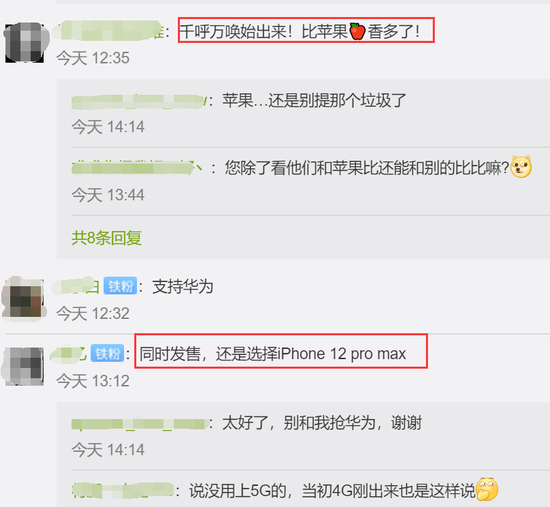Click timestamp 今天 12:35 under first comment
Screen dimensions: 550x507
click(93, 58)
